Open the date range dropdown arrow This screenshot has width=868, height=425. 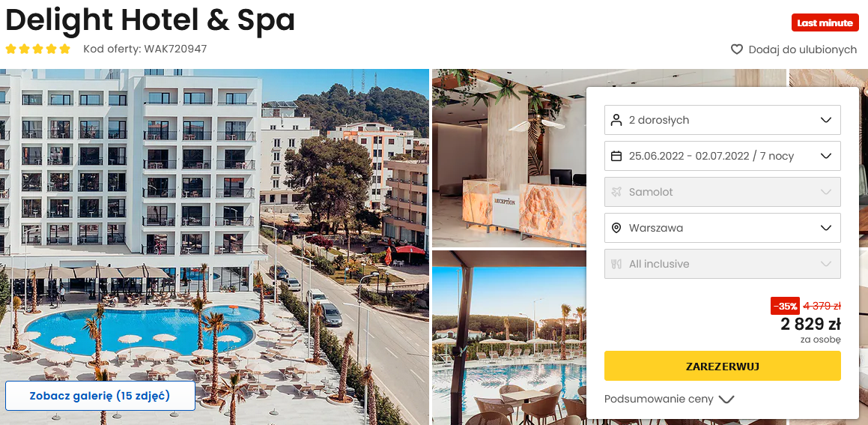point(826,156)
